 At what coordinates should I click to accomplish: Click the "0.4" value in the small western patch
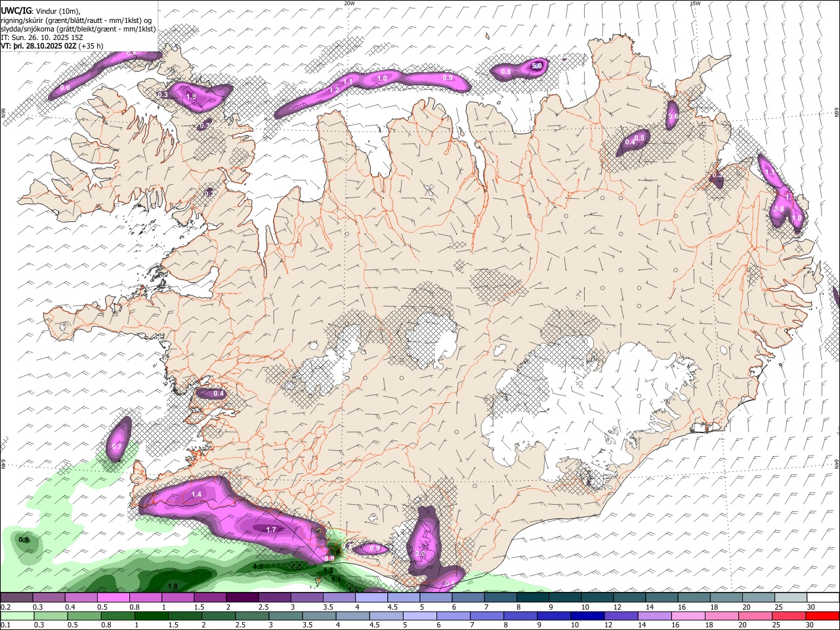[x=219, y=394]
